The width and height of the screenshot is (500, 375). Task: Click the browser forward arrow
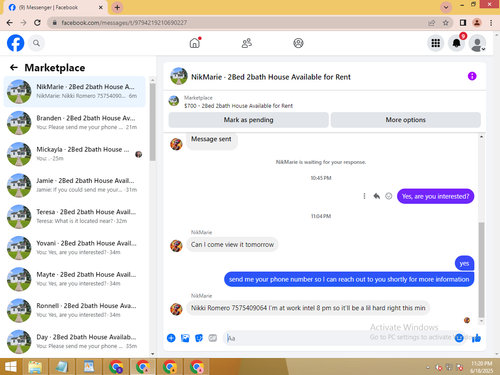click(x=23, y=23)
